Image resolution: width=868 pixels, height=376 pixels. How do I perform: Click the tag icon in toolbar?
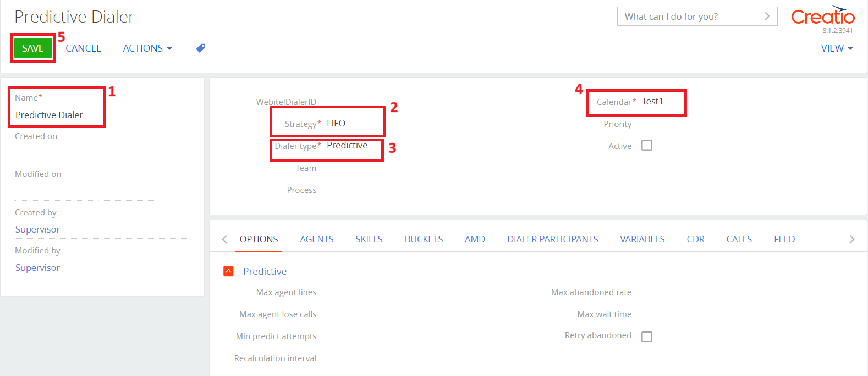(x=201, y=48)
